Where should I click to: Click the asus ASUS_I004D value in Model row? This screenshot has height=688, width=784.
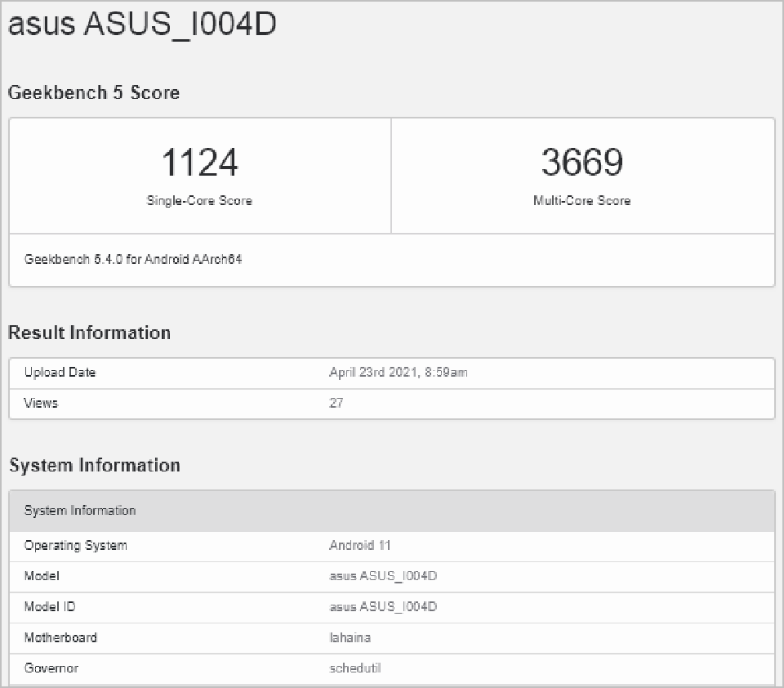point(383,576)
